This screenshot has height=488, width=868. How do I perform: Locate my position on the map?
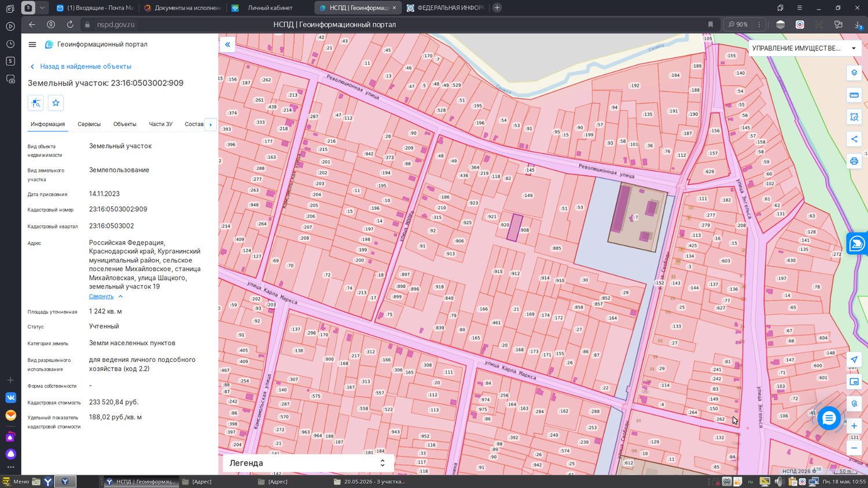click(x=854, y=359)
